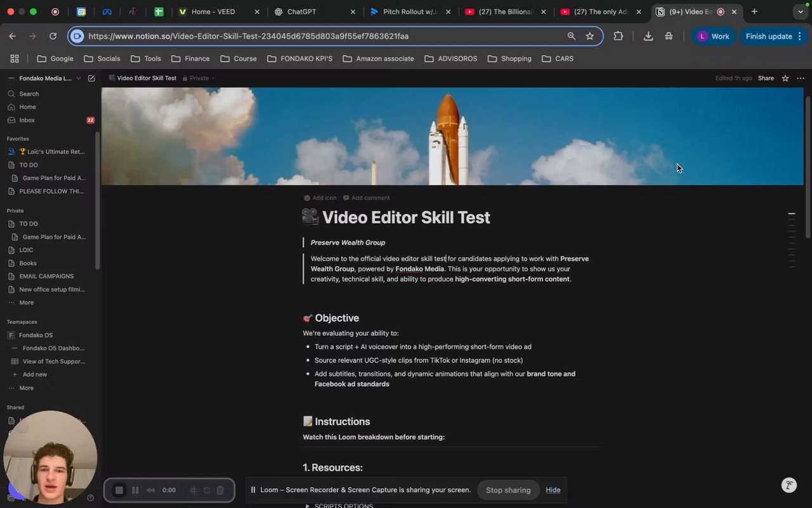Open the Private page visibility dropdown
812x508 pixels.
199,78
